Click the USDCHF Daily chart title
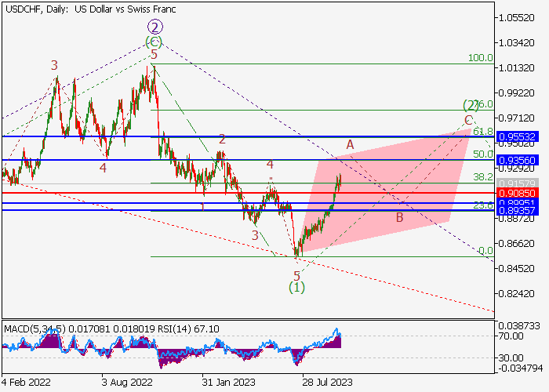 [x=88, y=7]
